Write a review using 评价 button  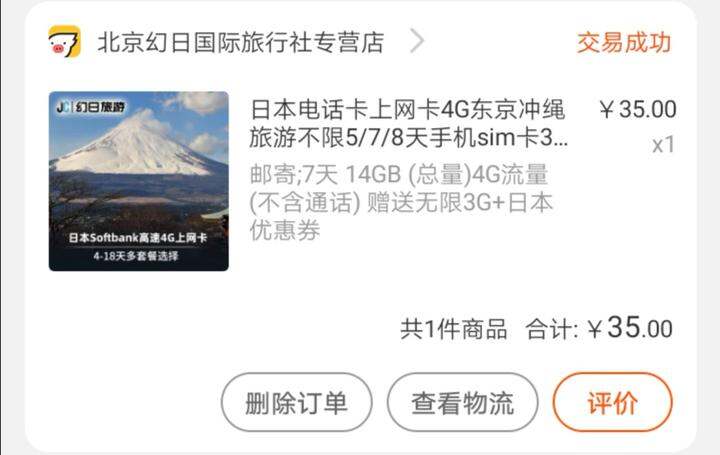(613, 403)
